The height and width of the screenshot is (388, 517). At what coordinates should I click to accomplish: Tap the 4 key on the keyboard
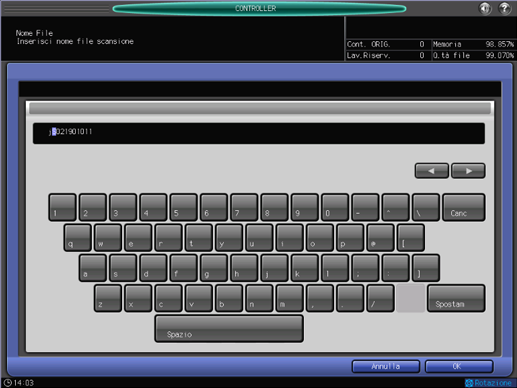click(153, 207)
